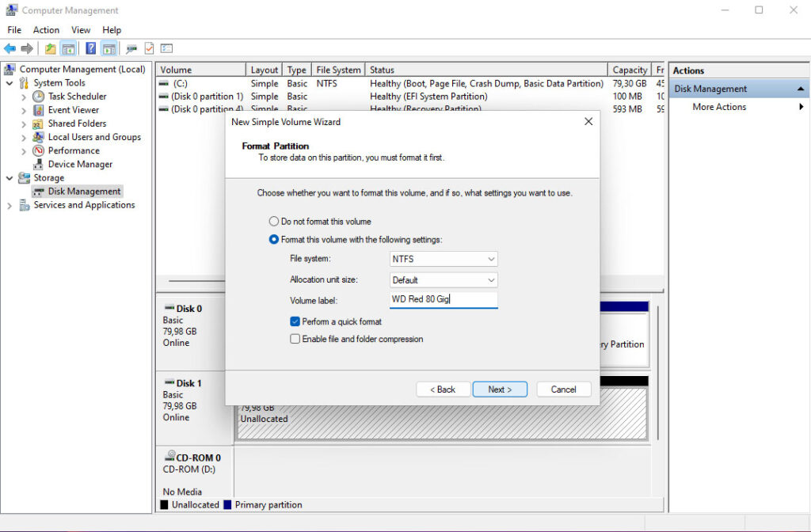The image size is (811, 532).
Task: Open the View menu
Action: tap(81, 30)
